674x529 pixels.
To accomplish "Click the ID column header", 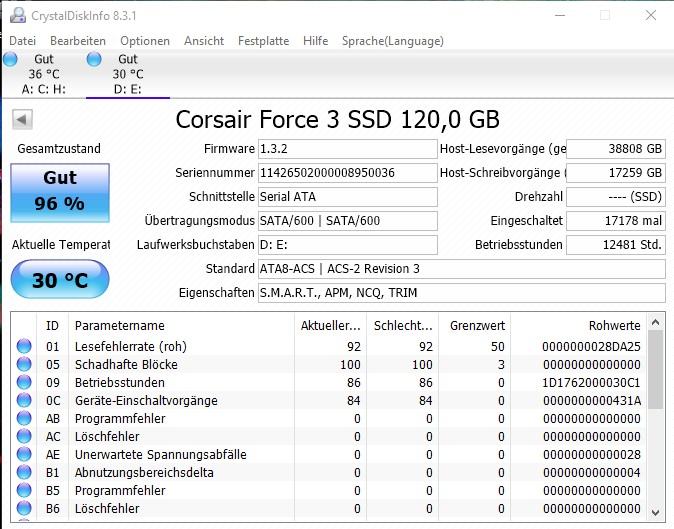I will coord(52,325).
